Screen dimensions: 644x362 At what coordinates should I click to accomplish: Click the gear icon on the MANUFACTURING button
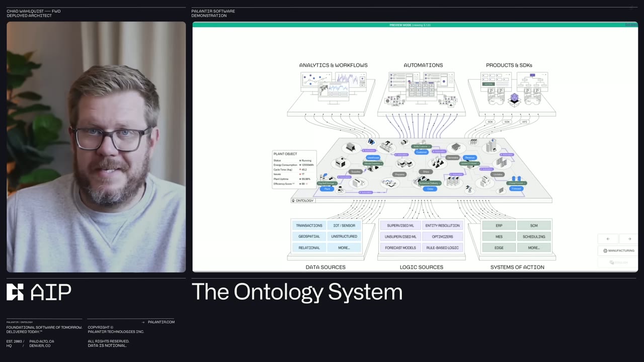605,250
